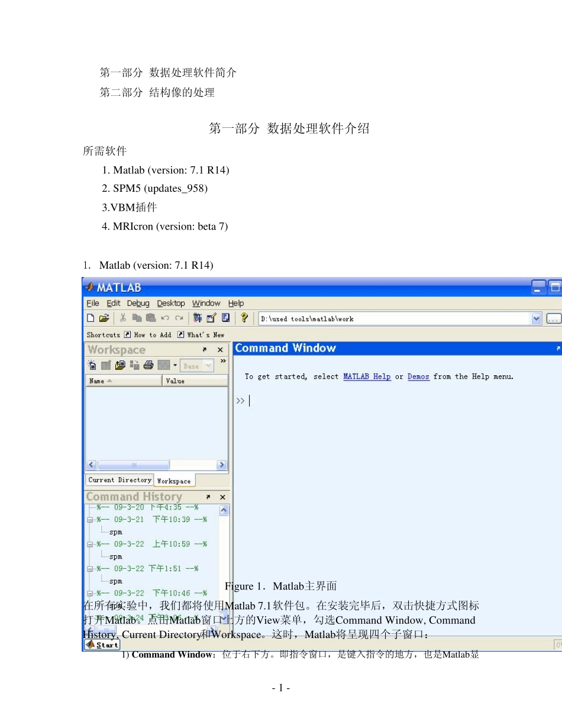Select spm under 09-3-21 下午10:39

coord(116,532)
